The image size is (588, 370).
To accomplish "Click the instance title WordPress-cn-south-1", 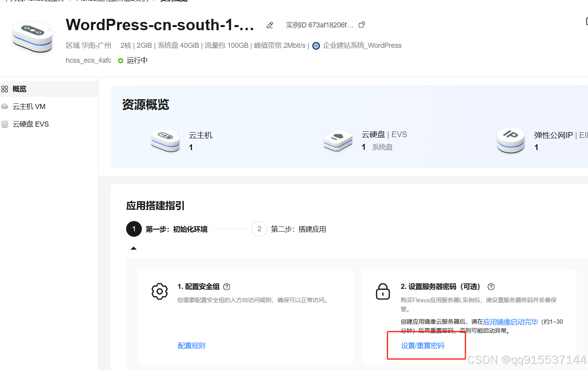I will 160,25.
